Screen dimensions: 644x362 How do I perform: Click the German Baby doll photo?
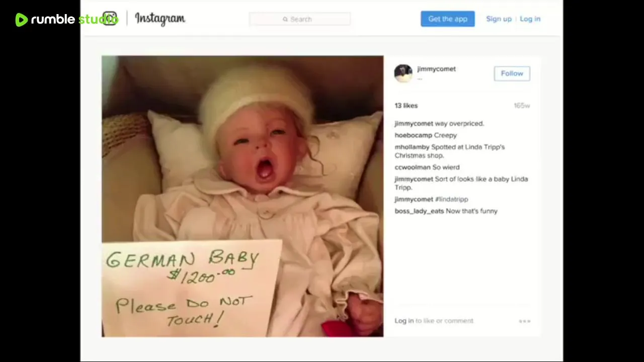coord(243,196)
